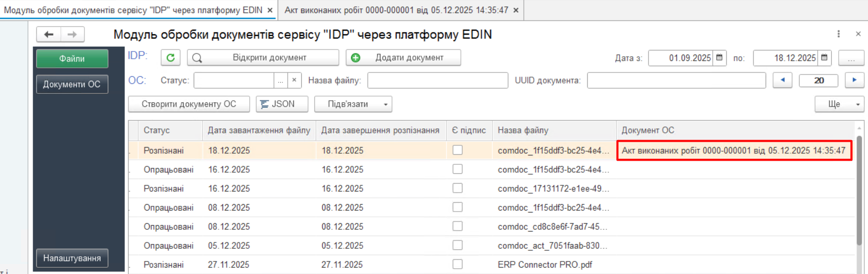Switch to the Акт виконаних робіт tab
The width and height of the screenshot is (868, 274).
point(396,10)
